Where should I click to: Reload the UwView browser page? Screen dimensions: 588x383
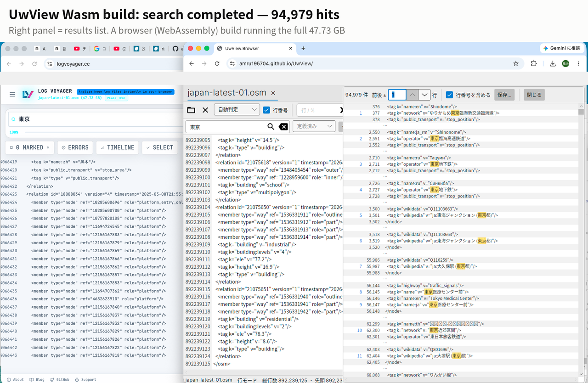pyautogui.click(x=217, y=63)
